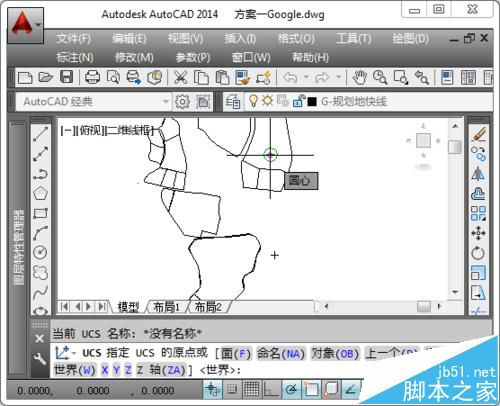The height and width of the screenshot is (406, 500).
Task: Click the Zoom Window icon
Action: coord(401,77)
